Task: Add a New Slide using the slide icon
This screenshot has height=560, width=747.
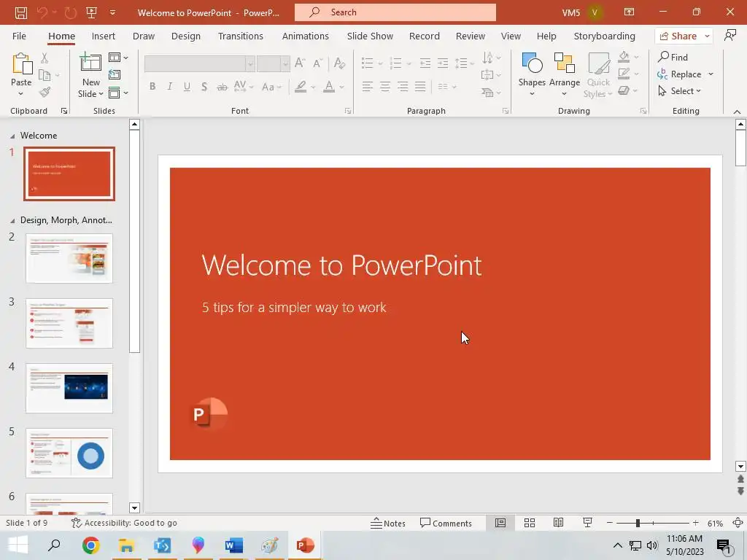Action: pyautogui.click(x=90, y=63)
